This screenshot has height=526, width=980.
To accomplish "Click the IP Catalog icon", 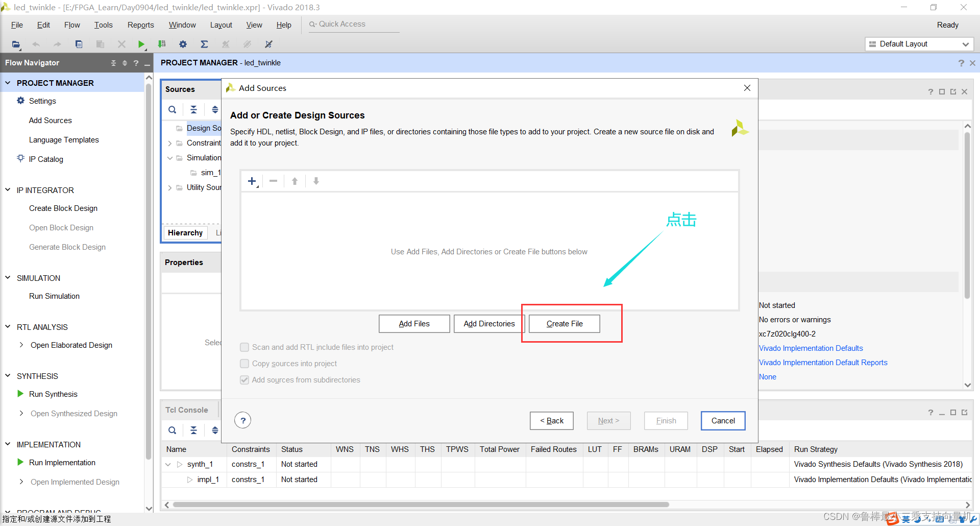I will pyautogui.click(x=21, y=158).
